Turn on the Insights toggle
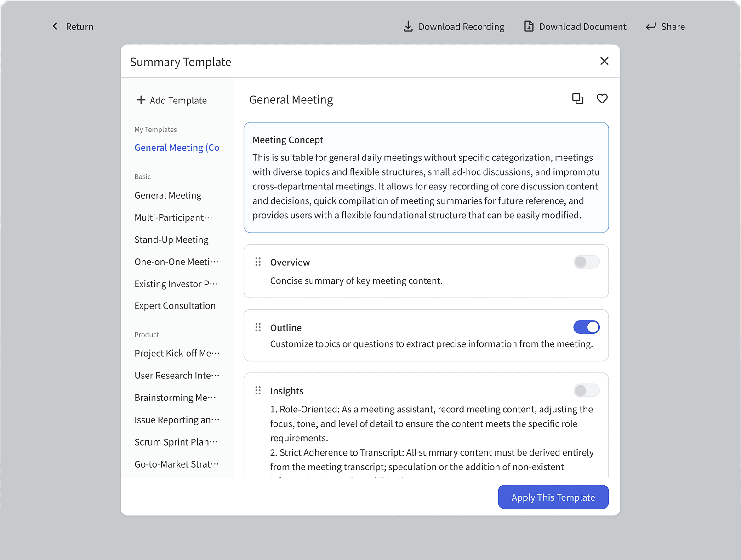 [586, 391]
